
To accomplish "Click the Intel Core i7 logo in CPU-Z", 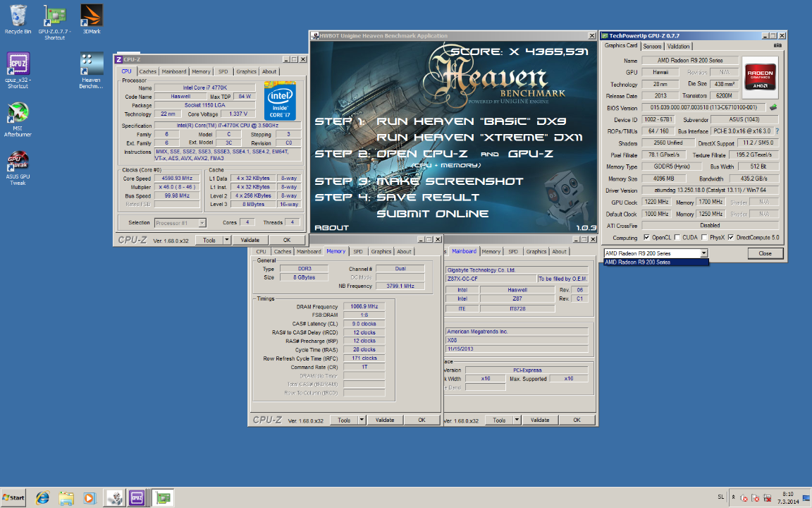I will click(x=280, y=101).
